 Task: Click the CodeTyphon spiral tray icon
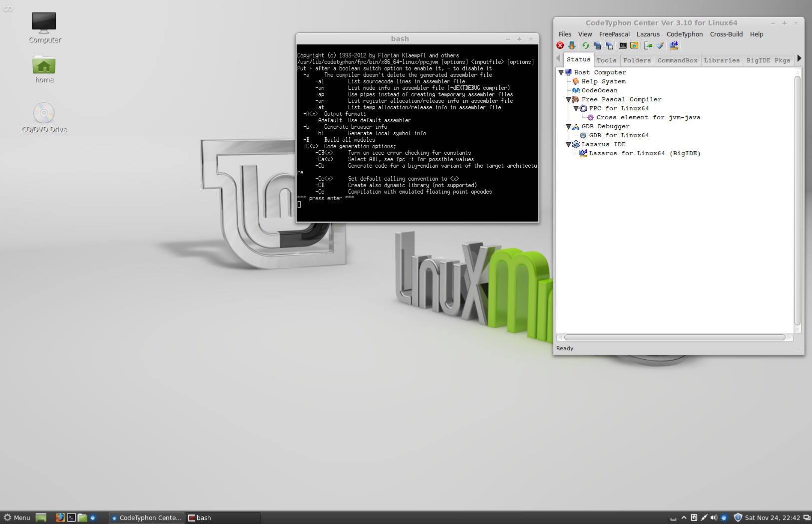tap(724, 518)
